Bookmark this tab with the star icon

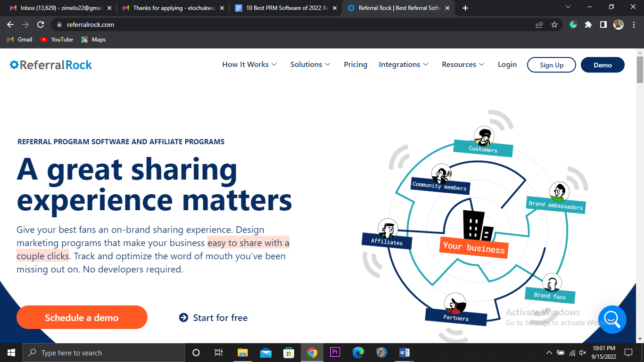click(554, 25)
